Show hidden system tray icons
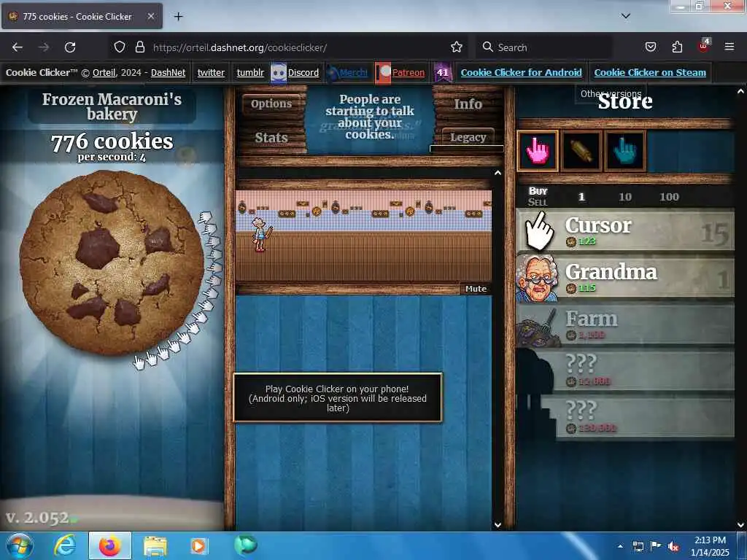This screenshot has width=747, height=560. 620,547
